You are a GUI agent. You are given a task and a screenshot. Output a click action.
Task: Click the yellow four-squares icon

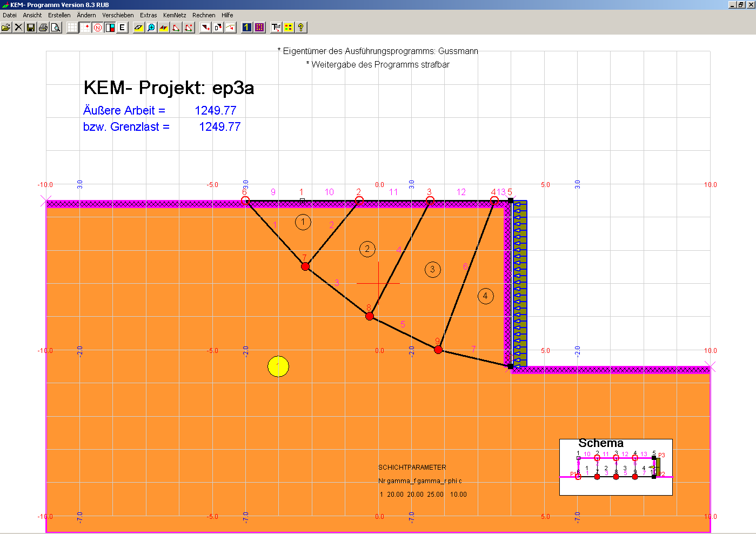(x=289, y=27)
